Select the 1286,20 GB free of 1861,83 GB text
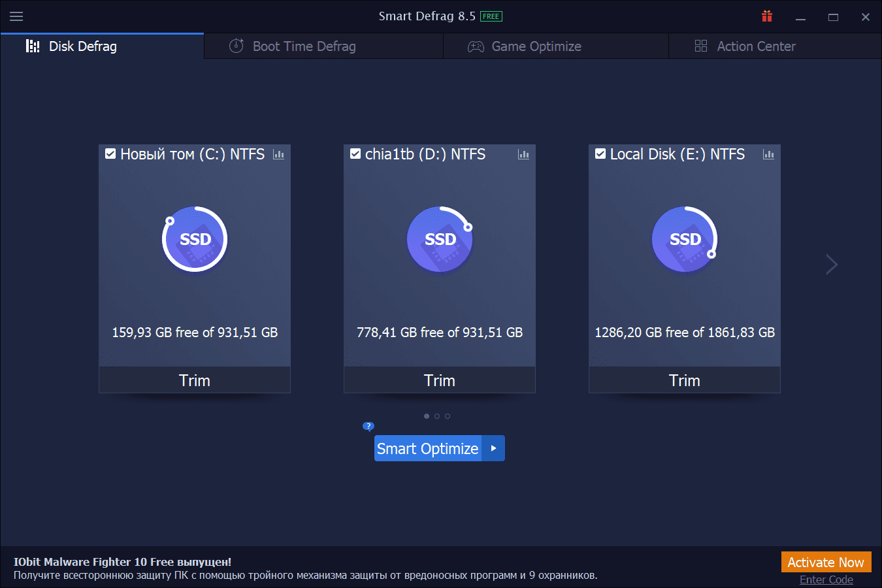This screenshot has width=882, height=588. [685, 333]
